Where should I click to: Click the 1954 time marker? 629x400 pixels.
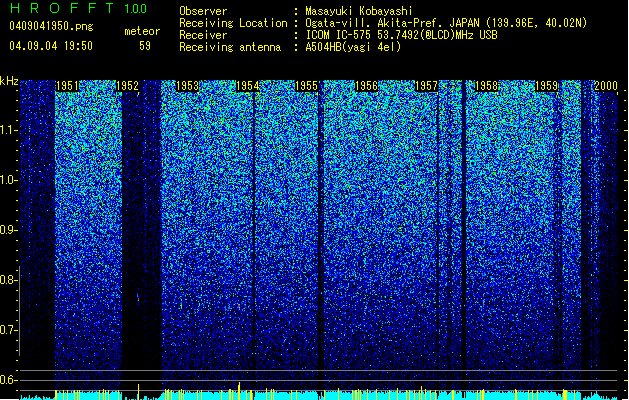coord(248,86)
